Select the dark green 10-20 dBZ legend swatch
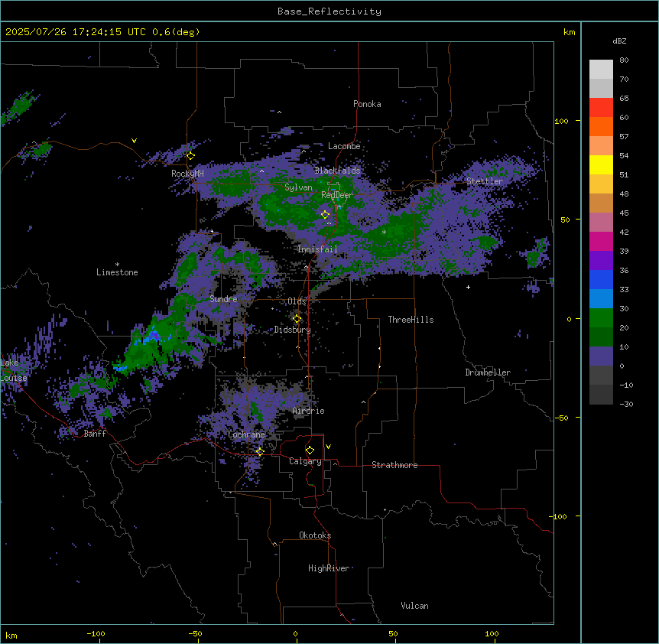 (601, 337)
